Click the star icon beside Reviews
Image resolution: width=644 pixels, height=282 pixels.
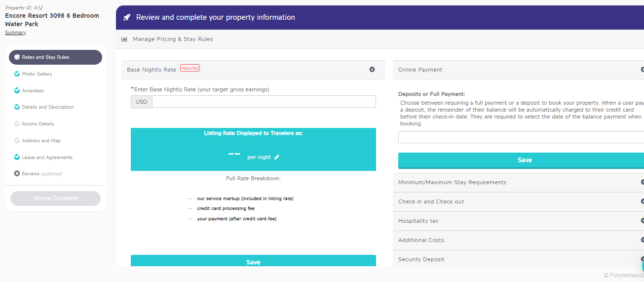pyautogui.click(x=17, y=174)
